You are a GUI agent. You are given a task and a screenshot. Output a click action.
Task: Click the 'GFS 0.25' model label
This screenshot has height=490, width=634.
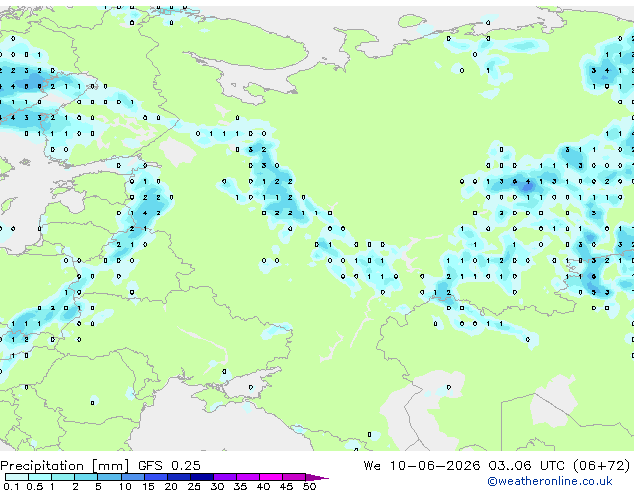169,466
